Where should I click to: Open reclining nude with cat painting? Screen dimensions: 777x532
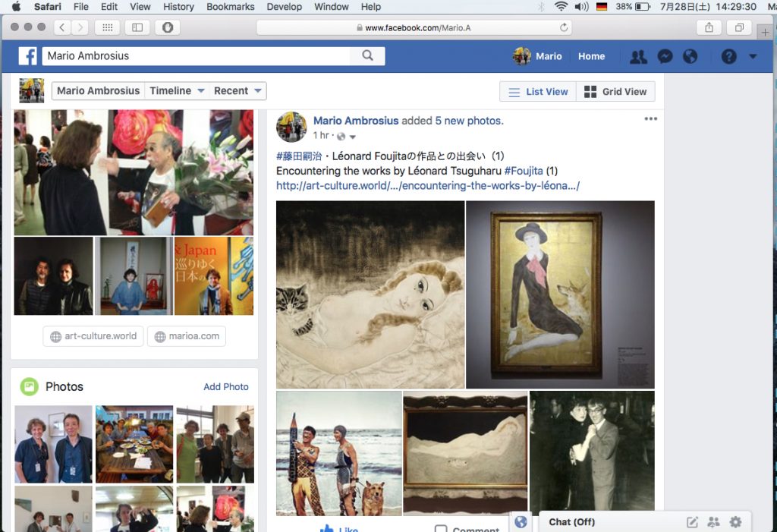[370, 294]
